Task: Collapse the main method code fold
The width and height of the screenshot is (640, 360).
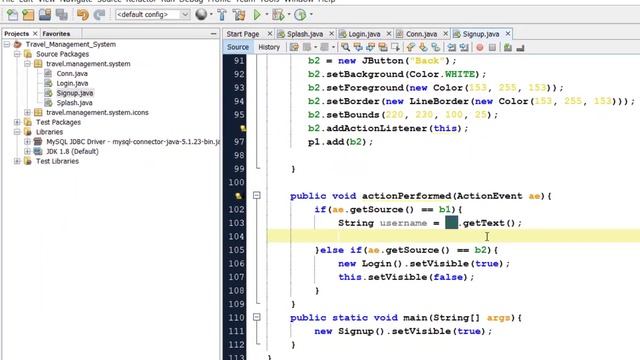Action: [x=256, y=317]
